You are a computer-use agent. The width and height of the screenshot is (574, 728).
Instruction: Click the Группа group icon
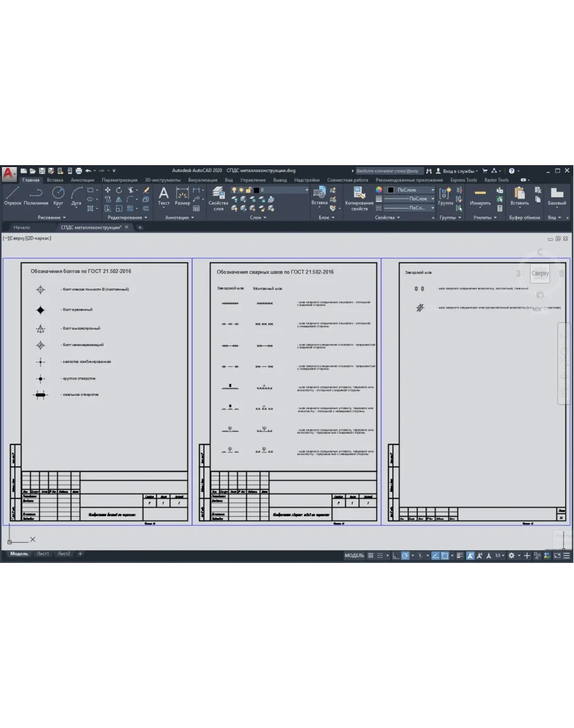446,195
